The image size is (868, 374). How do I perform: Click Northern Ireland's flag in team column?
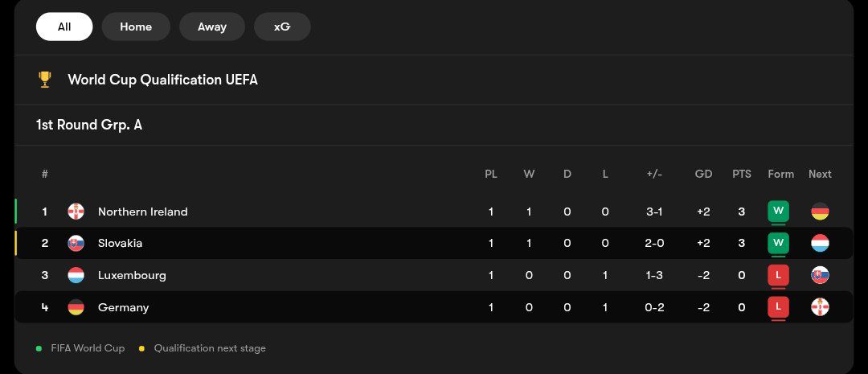tap(76, 212)
